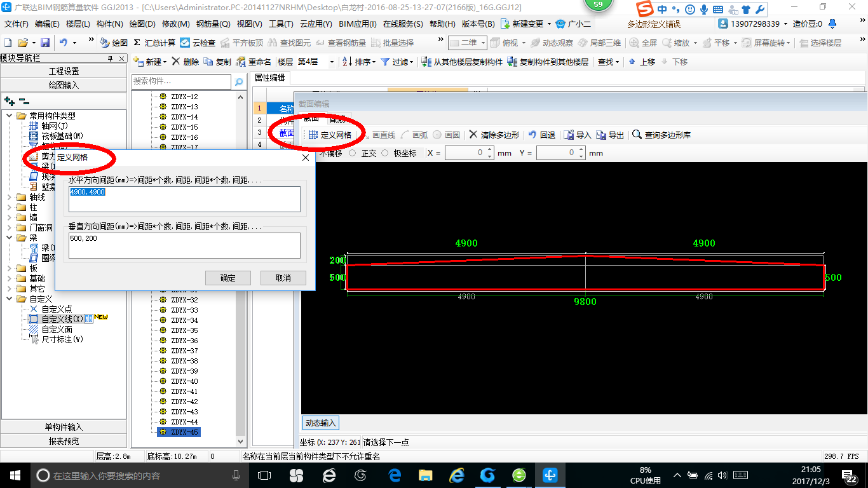Click 新建 new component button

[x=149, y=62]
